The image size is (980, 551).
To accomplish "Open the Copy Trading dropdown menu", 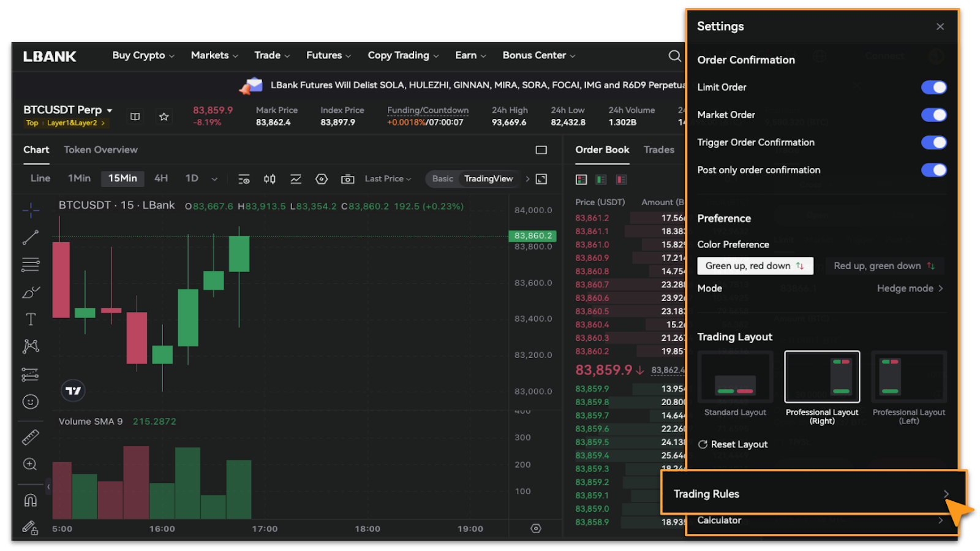I will [x=403, y=56].
